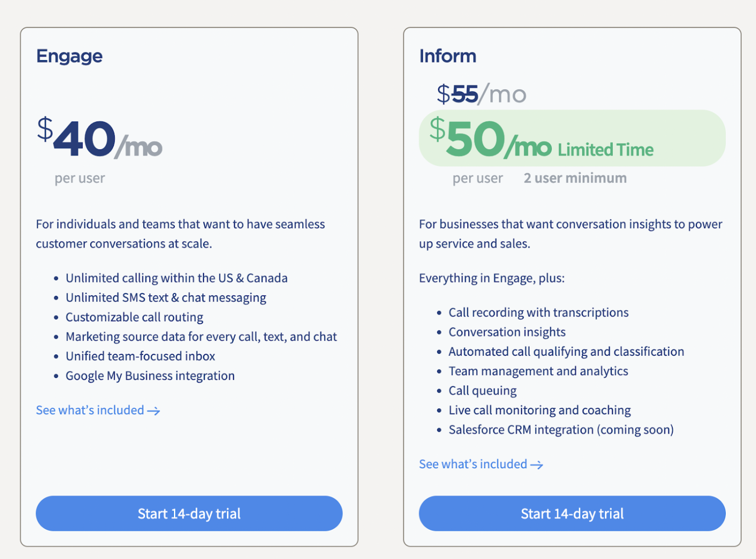Select the "Call queuing" feature item
Screen dimensions: 756x559
point(483,391)
